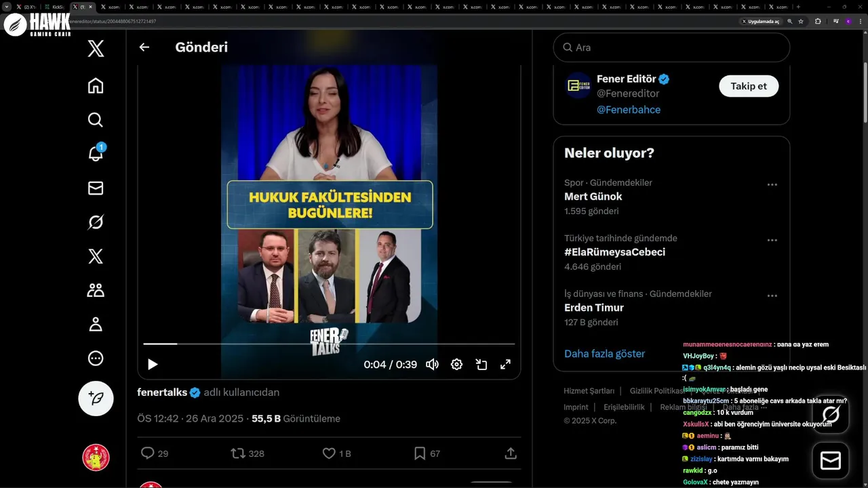Viewport: 868px width, 488px height.
Task: Click the compose post feather button
Action: [96, 399]
